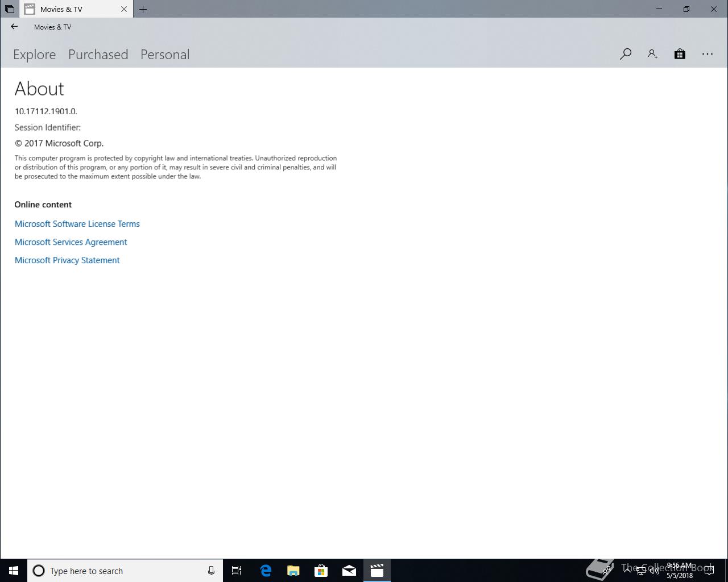This screenshot has height=582, width=728.
Task: Switch to the Purchased tab
Action: pos(98,55)
